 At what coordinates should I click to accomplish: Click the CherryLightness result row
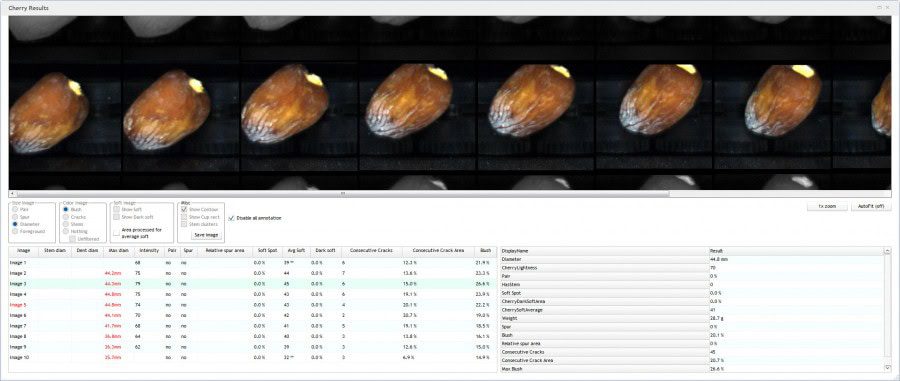(692, 268)
